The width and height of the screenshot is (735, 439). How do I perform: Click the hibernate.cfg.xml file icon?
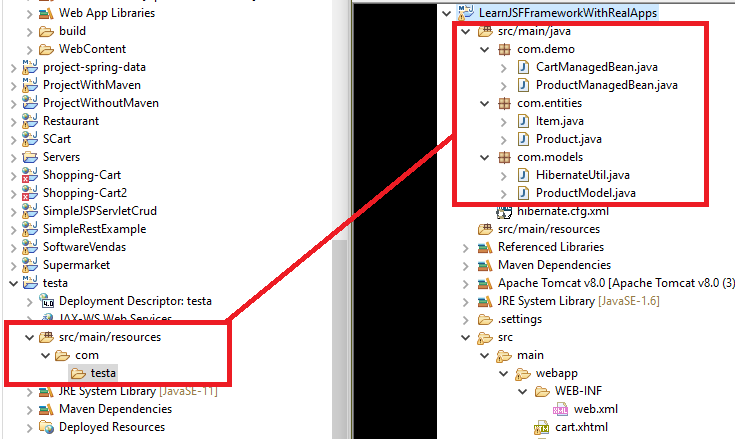coord(504,212)
